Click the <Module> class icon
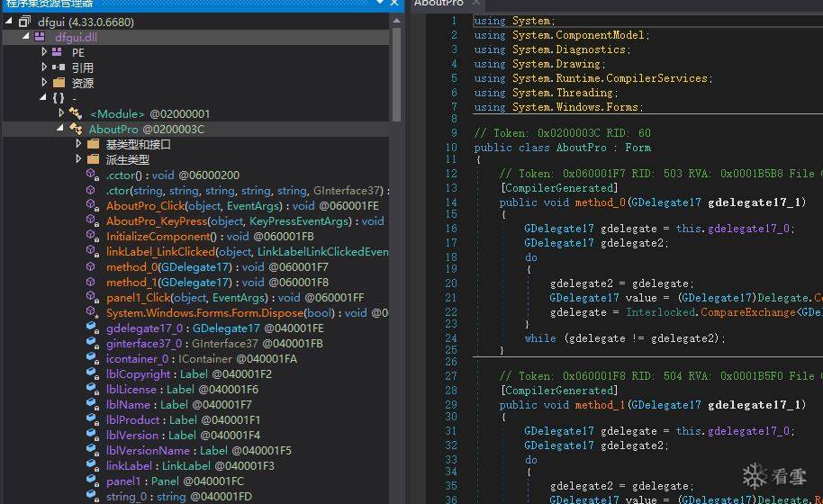823x504 pixels. point(76,113)
